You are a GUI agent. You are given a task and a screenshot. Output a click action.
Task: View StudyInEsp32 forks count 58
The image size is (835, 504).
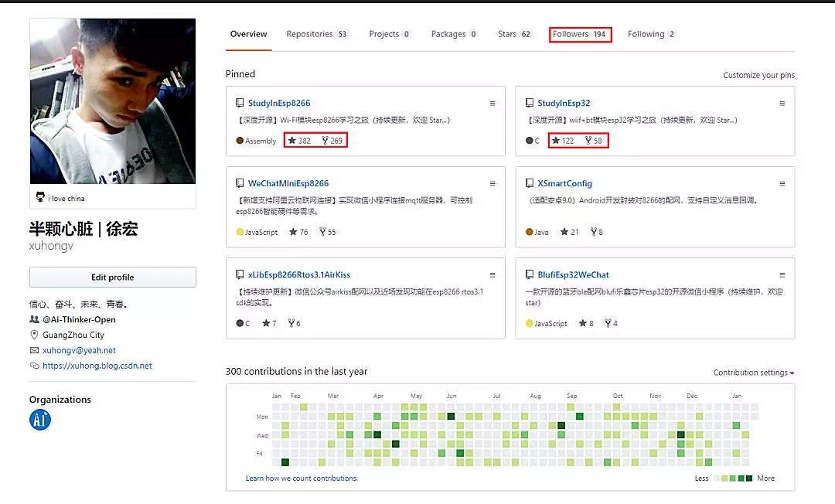[594, 141]
